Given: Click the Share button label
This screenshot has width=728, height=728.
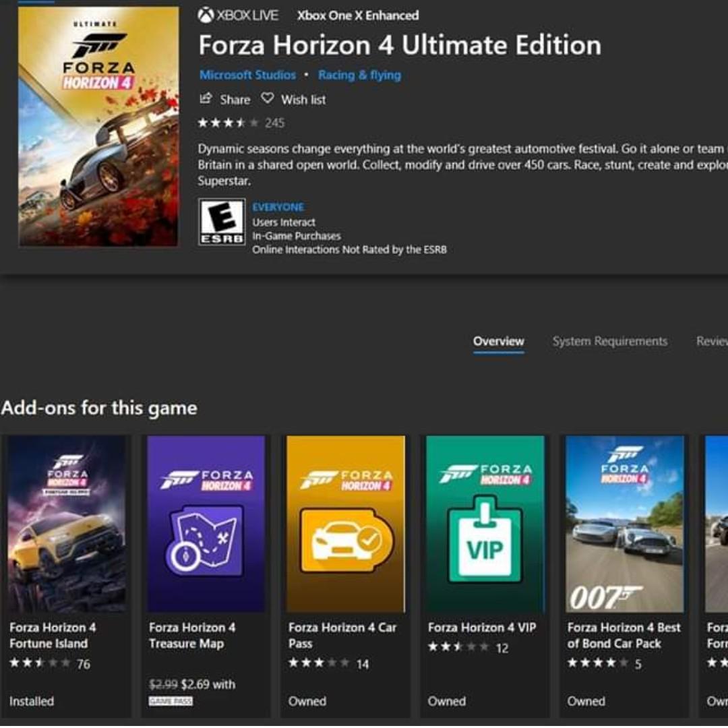Looking at the screenshot, I should 235,99.
